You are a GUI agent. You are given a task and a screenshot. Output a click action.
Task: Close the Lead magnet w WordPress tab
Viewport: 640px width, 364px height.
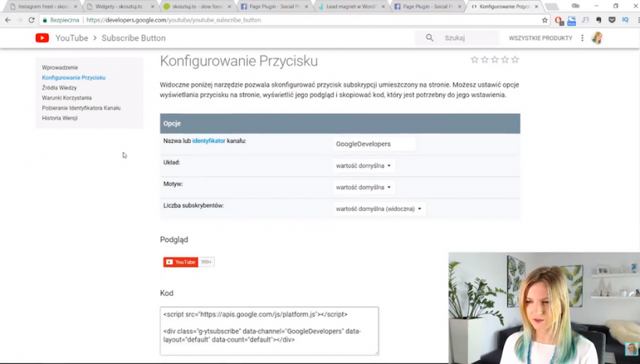pyautogui.click(x=383, y=6)
